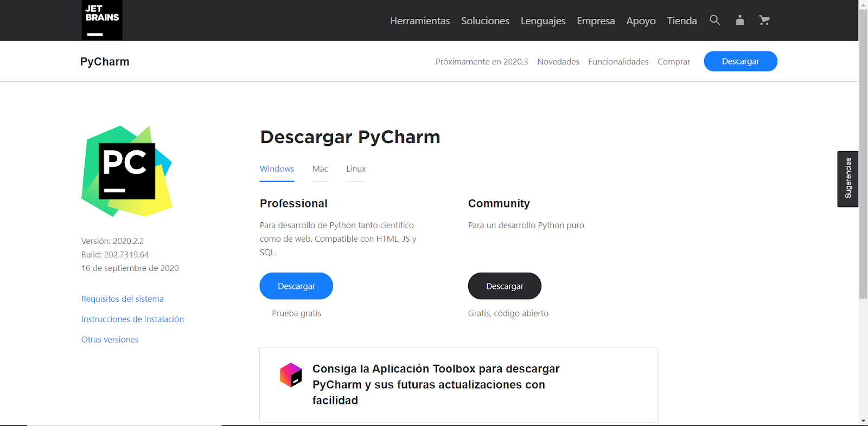Click the Versión: 2020.2.2 text
This screenshot has height=426, width=868.
pyautogui.click(x=112, y=241)
